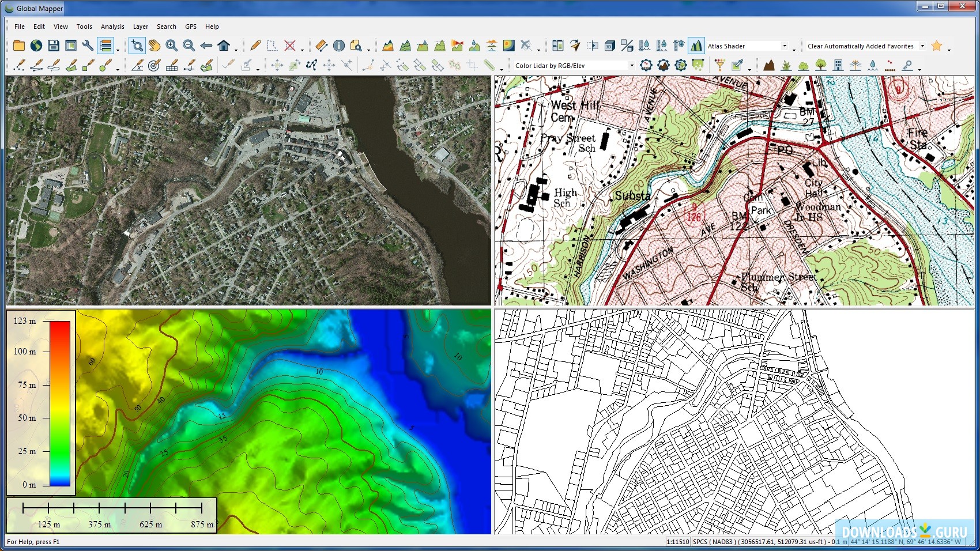This screenshot has height=551, width=980.
Task: Open the Color Lidar by RGB/Elev dropdown
Action: [632, 65]
